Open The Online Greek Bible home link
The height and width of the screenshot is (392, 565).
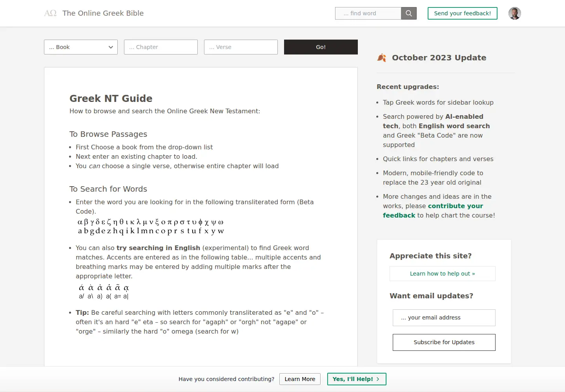103,13
